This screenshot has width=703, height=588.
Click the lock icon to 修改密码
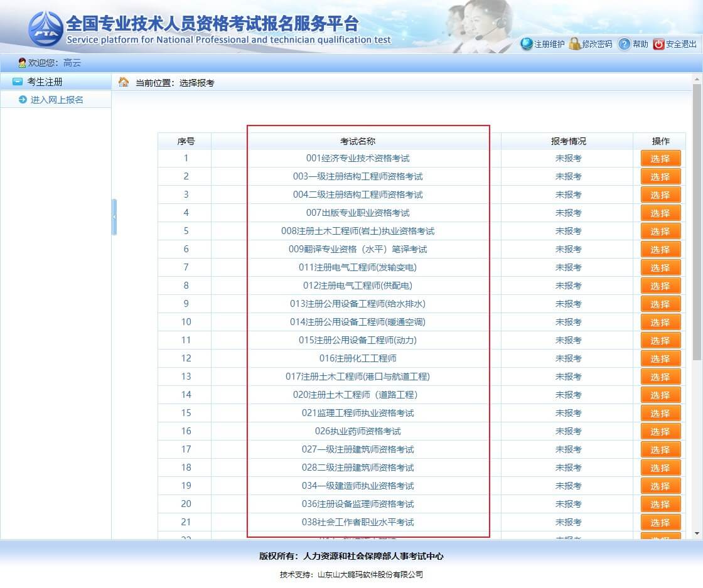tap(574, 44)
